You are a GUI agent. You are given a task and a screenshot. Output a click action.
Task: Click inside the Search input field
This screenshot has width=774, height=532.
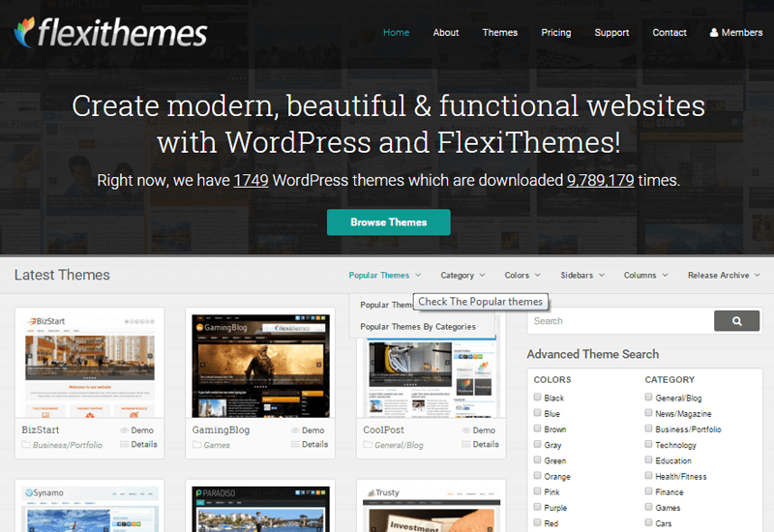pos(620,321)
